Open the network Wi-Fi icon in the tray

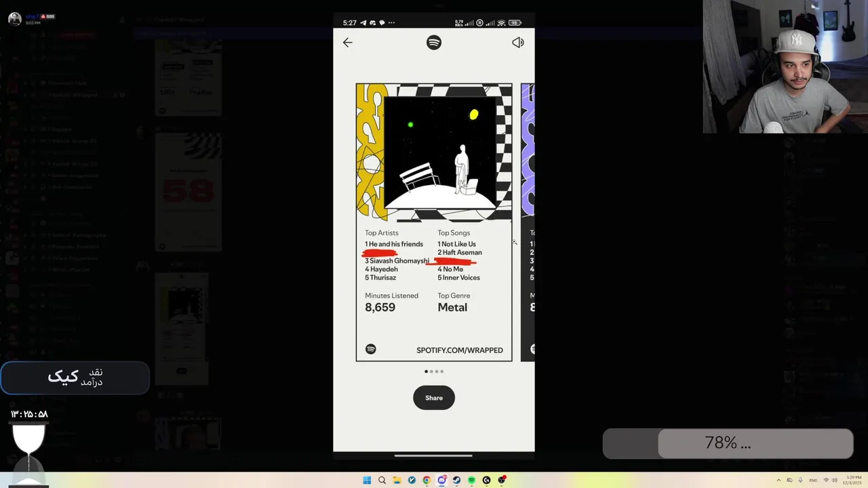pos(826,480)
